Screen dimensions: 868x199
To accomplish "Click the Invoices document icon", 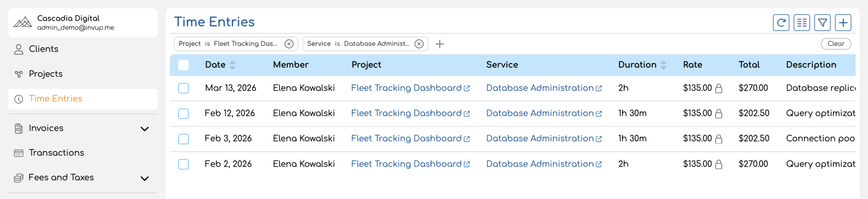I will click(19, 128).
